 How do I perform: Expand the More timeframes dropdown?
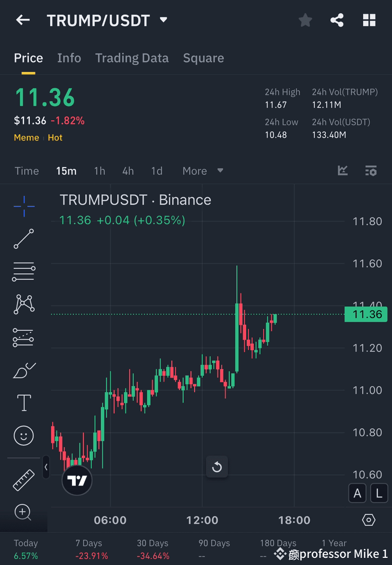coord(203,171)
